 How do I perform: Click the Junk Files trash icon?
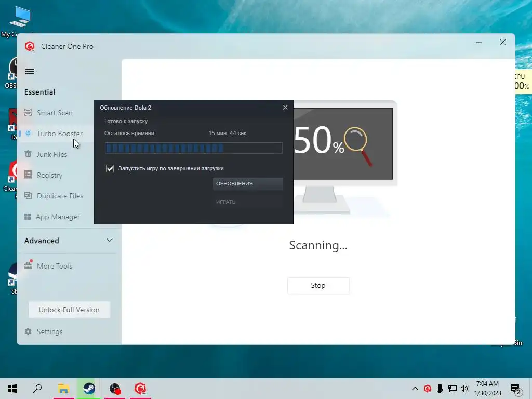coord(28,154)
